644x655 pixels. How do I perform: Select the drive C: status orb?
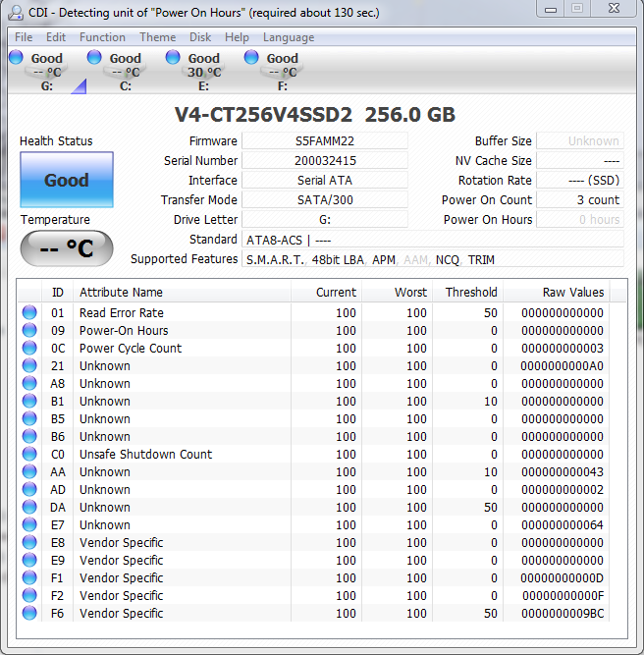pyautogui.click(x=94, y=58)
